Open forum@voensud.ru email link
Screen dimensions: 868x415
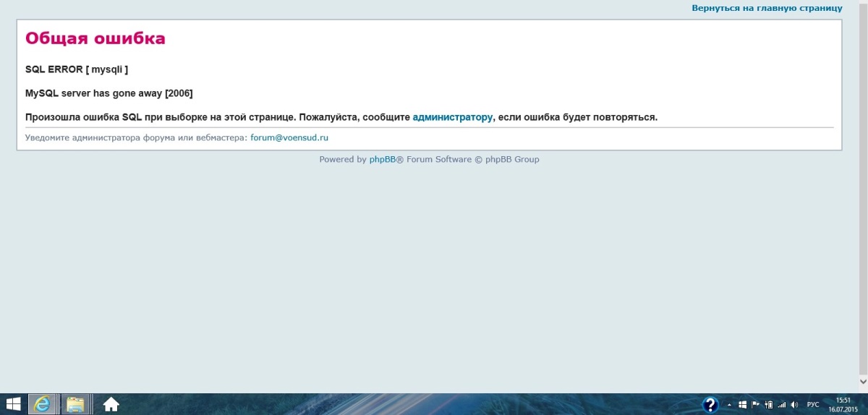[289, 137]
